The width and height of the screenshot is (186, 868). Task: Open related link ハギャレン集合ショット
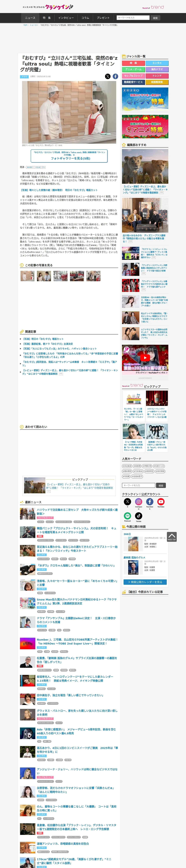59,349
